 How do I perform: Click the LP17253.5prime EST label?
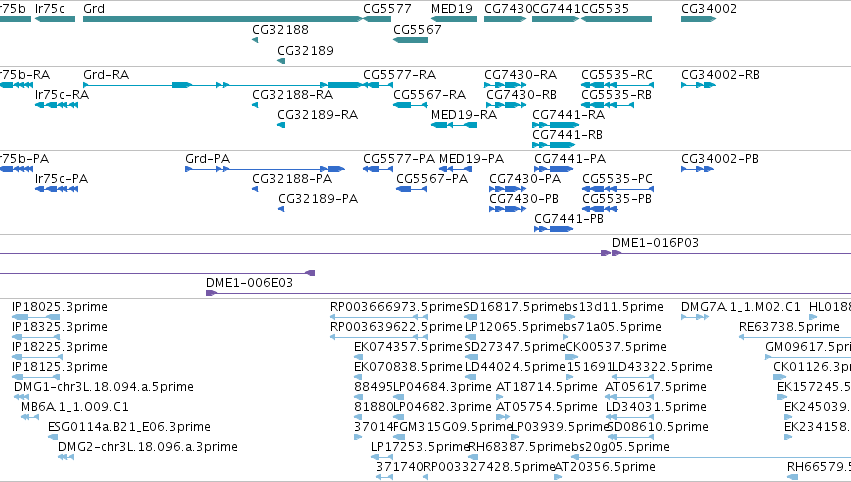click(x=420, y=447)
